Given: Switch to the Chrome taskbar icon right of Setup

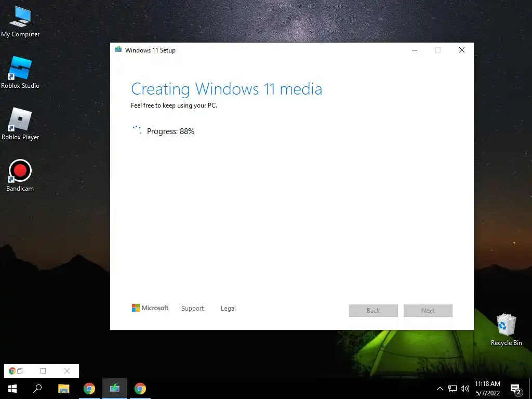Looking at the screenshot, I should pyautogui.click(x=140, y=389).
